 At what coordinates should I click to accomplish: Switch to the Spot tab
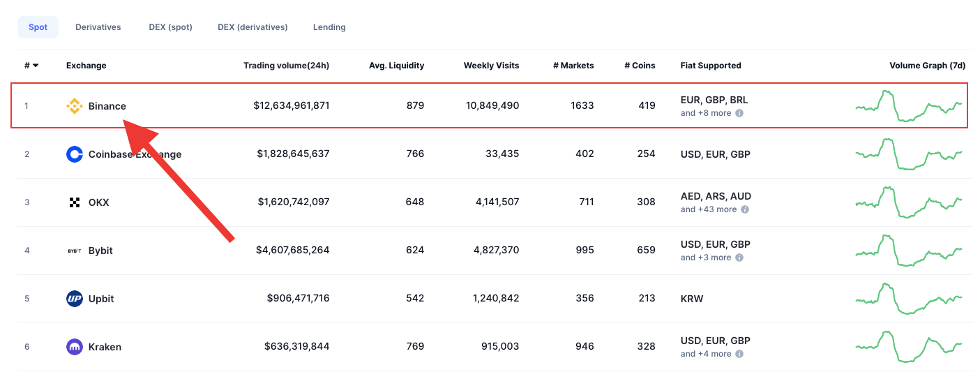(38, 27)
